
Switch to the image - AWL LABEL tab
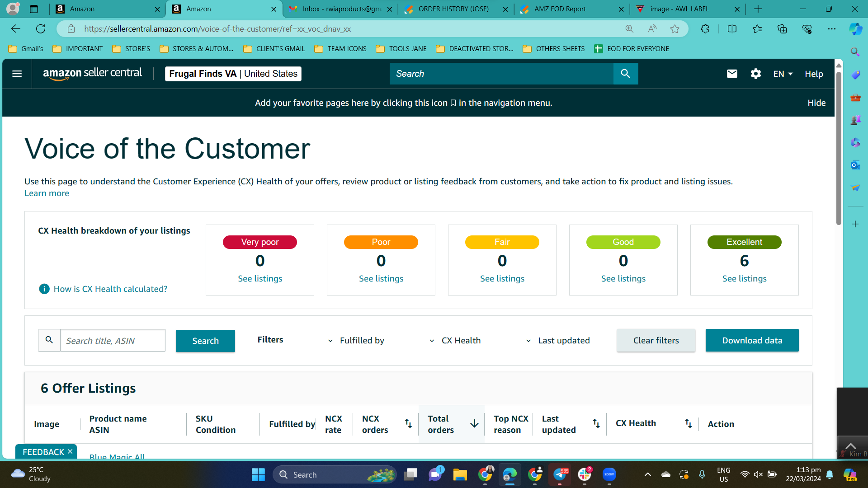[688, 9]
